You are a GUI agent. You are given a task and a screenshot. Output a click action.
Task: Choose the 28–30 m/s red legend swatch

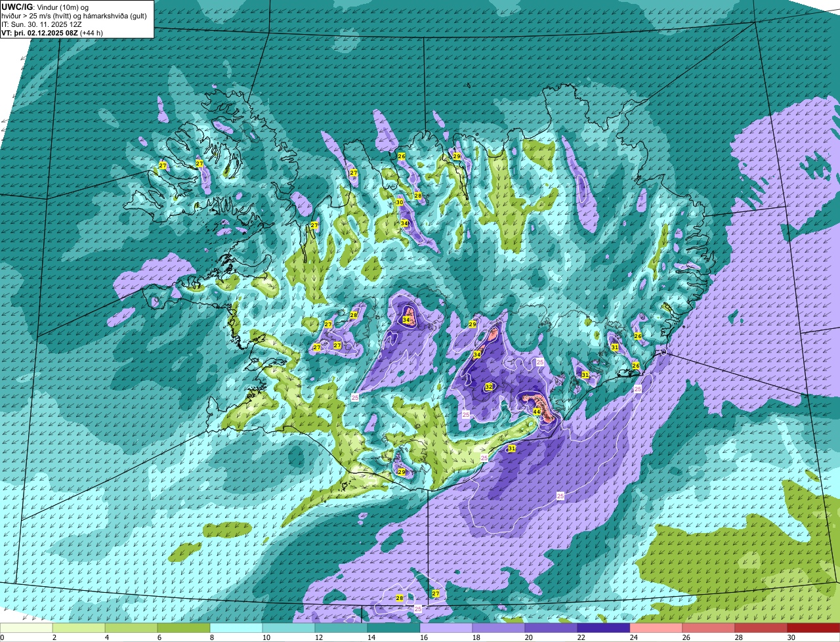[761, 628]
